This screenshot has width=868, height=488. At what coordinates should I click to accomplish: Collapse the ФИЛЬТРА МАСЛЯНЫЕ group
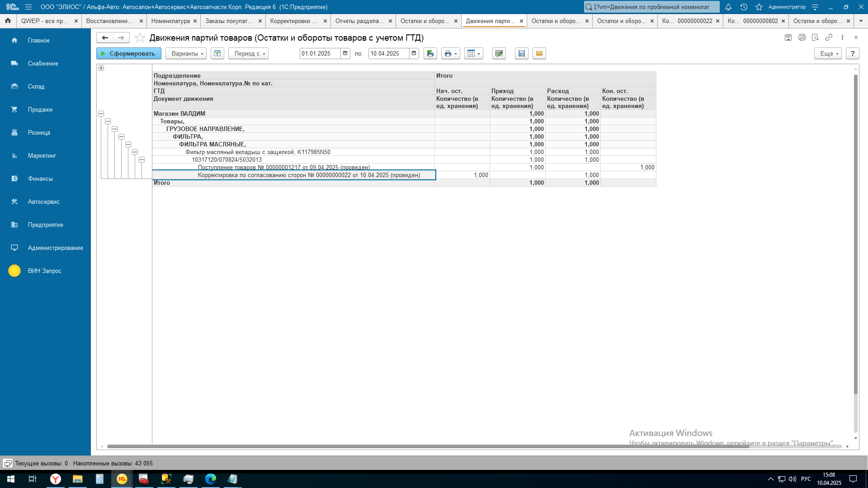point(128,145)
